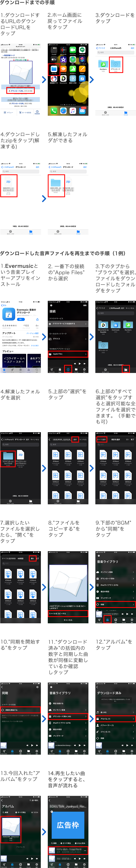Expand クラウドサービスを追加する row in step 2
The width and height of the screenshot is (136, 868).
68,324
